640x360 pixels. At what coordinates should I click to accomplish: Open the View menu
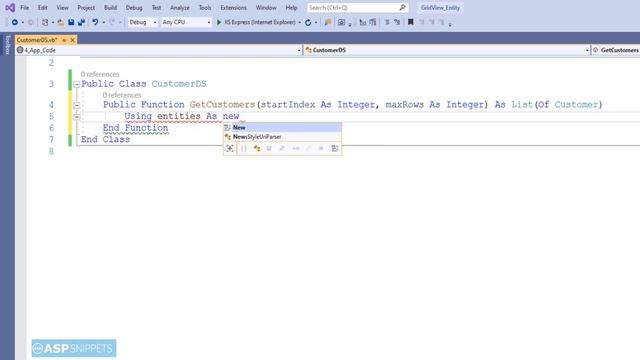62,8
